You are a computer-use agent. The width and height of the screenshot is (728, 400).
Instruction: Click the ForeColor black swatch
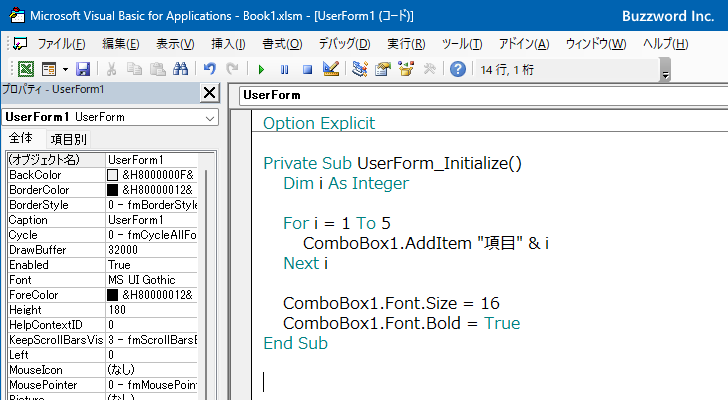click(x=112, y=295)
